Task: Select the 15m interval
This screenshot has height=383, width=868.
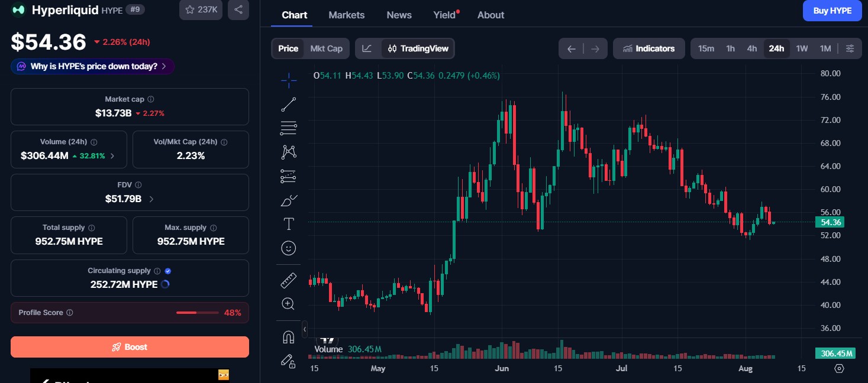Action: pos(706,48)
